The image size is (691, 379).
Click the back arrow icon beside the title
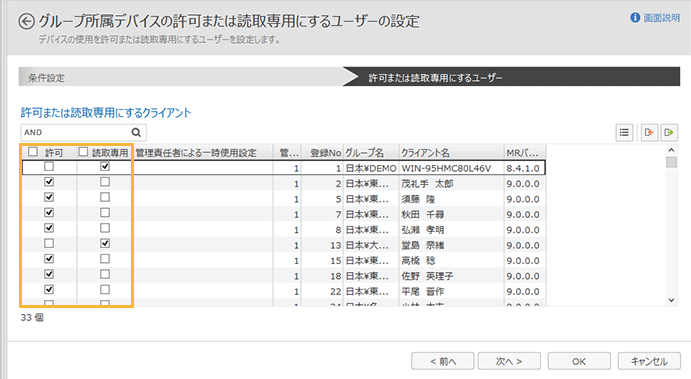(x=26, y=21)
